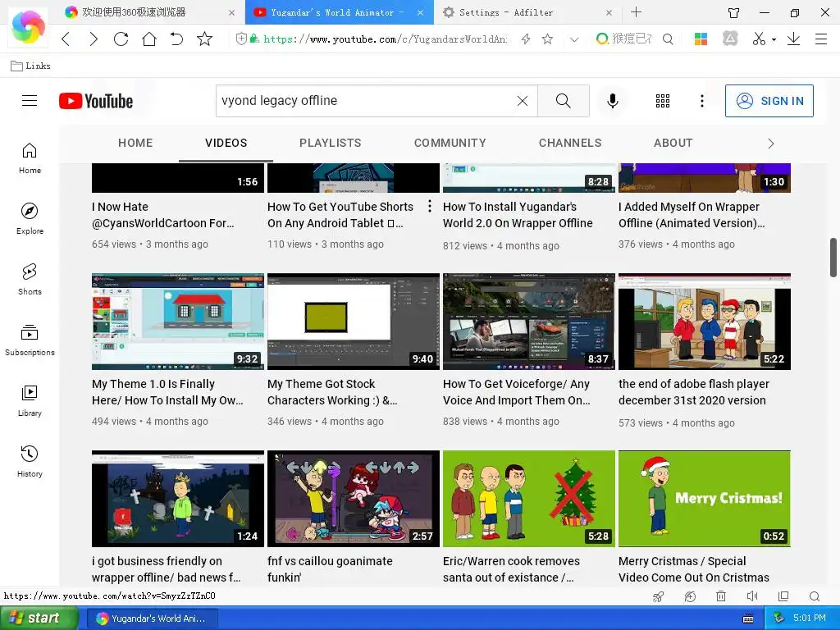This screenshot has height=630, width=840.
Task: Go back with the browser back arrow
Action: (x=66, y=39)
